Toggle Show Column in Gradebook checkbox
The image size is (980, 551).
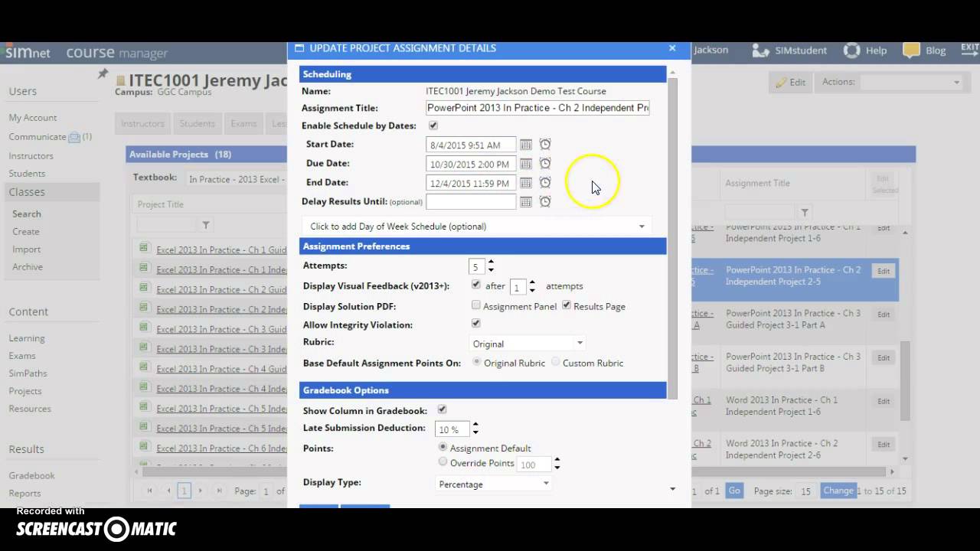[x=442, y=409]
